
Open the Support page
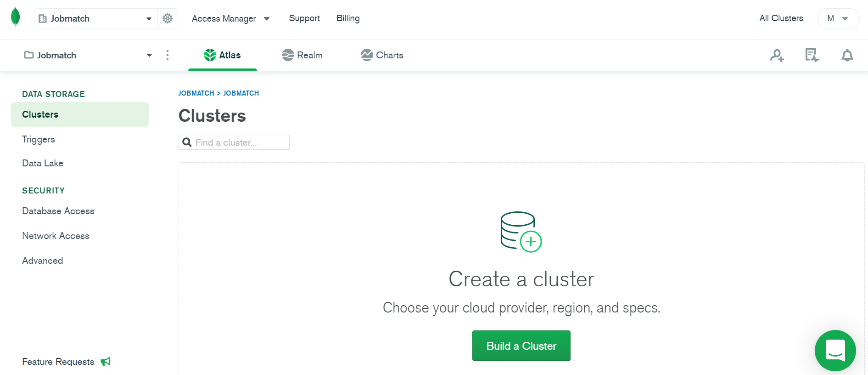click(304, 18)
